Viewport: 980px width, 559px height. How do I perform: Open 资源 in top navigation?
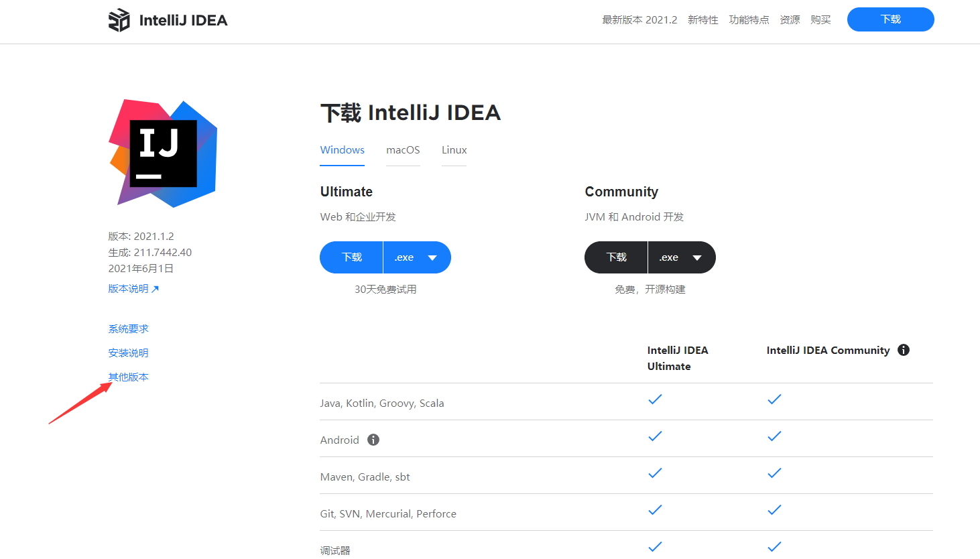click(x=790, y=20)
